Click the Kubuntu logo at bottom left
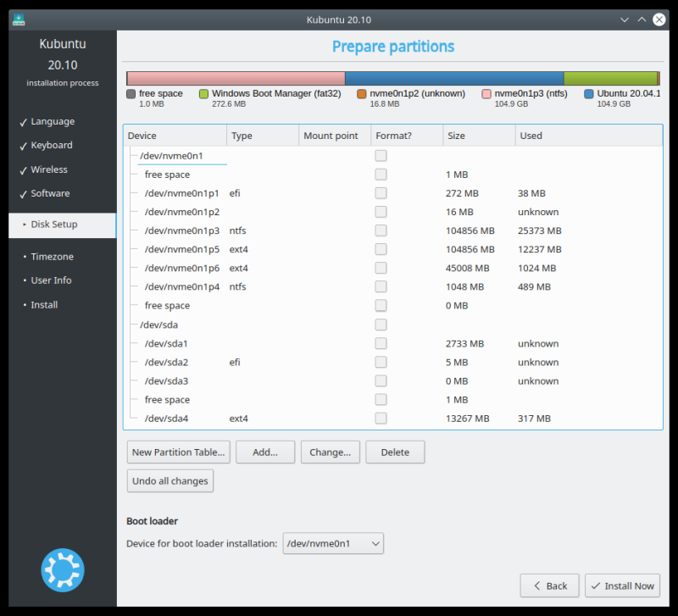The height and width of the screenshot is (616, 678). tap(62, 570)
